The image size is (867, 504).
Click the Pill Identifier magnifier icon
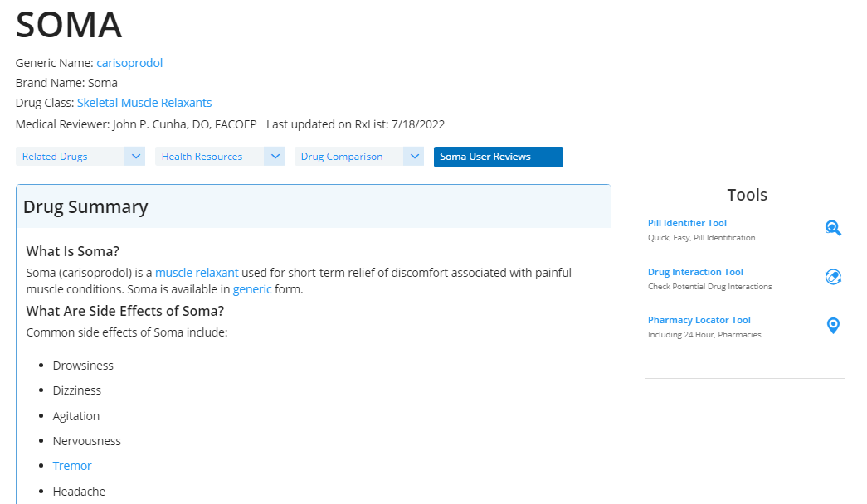(x=833, y=228)
